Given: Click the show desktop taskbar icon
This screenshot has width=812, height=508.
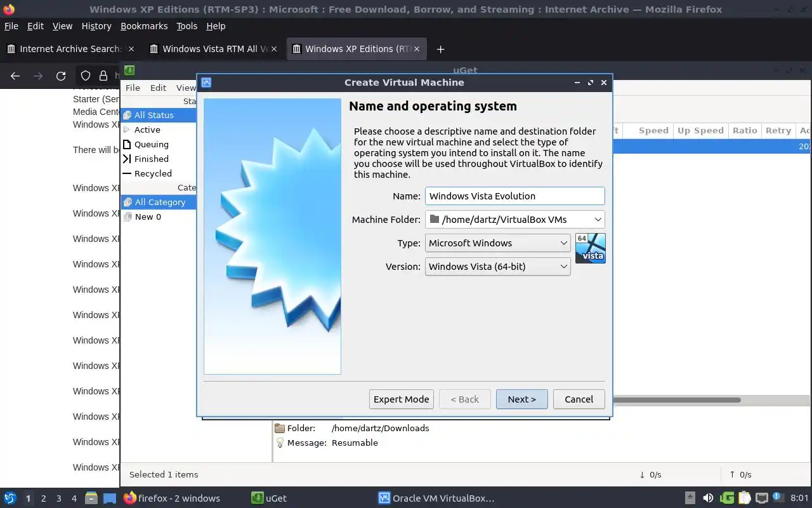Looking at the screenshot, I should [110, 498].
